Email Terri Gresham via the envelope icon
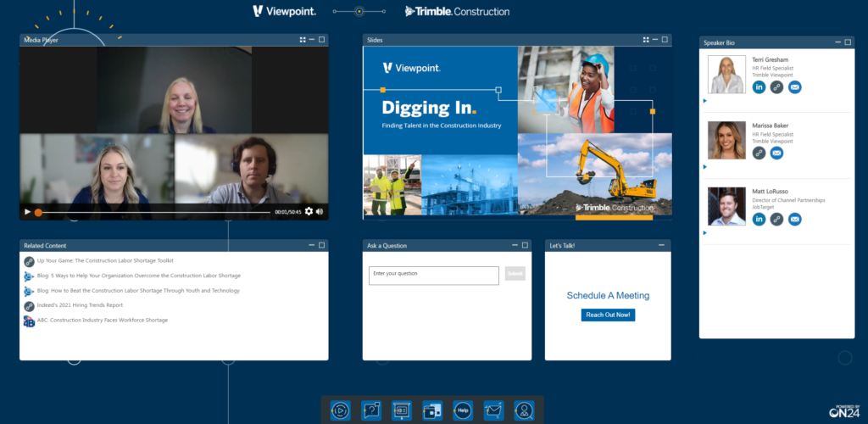Screen dimensions: 868x424 [794, 86]
